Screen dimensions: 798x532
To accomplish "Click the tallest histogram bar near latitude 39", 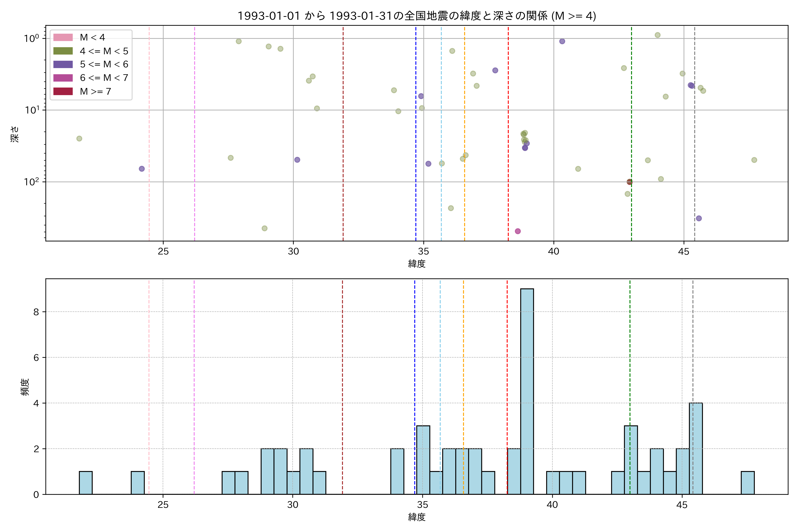I will [x=527, y=391].
